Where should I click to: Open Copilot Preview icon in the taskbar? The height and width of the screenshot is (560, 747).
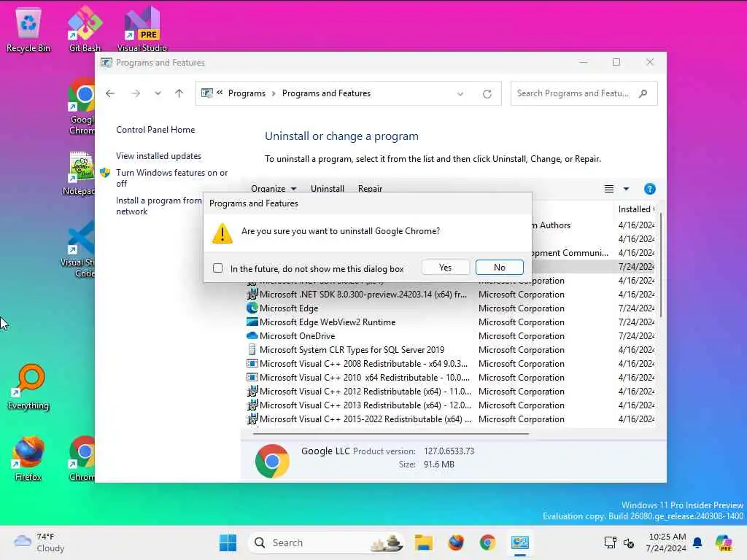tap(724, 542)
